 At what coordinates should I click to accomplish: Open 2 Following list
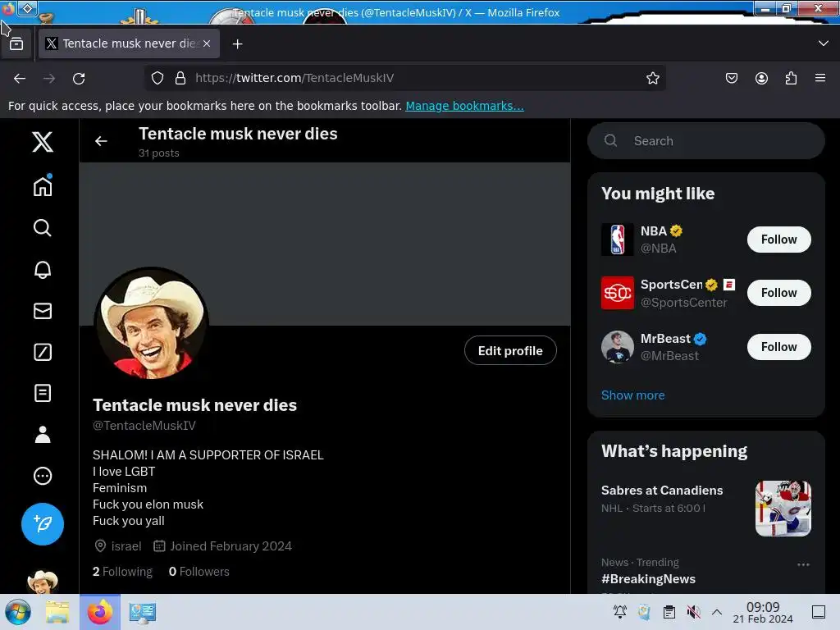click(122, 572)
